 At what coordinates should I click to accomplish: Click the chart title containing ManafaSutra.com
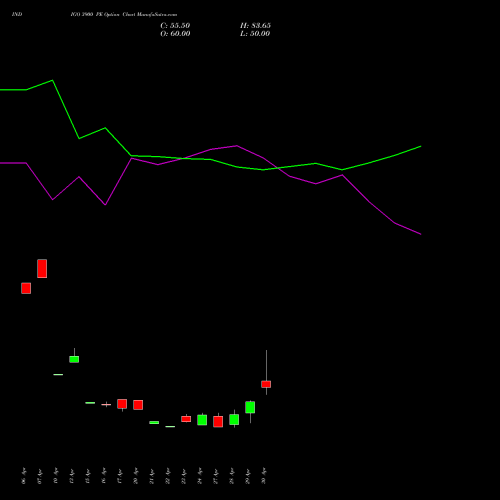point(124,14)
